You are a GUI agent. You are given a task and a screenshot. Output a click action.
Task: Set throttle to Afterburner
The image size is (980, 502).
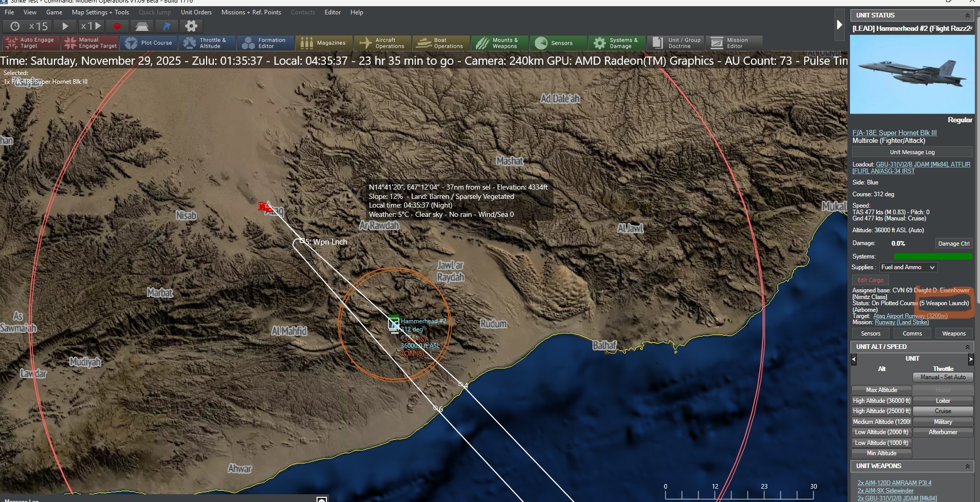pos(943,432)
